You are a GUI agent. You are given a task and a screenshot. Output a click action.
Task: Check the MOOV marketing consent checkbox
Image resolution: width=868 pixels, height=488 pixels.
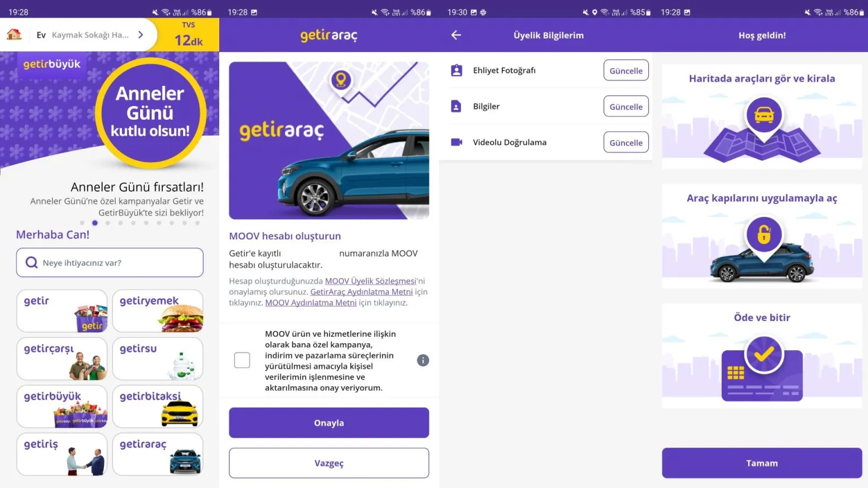coord(242,360)
